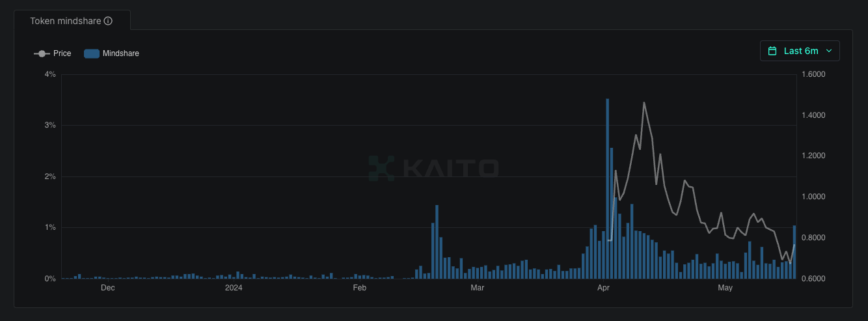Screen dimensions: 868x321
Task: Click the blue Mindshare legend swatch
Action: [91, 53]
